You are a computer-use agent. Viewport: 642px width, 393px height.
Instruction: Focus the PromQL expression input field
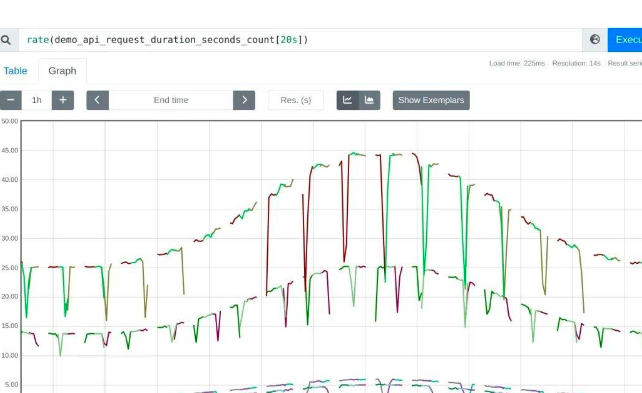[x=300, y=40]
